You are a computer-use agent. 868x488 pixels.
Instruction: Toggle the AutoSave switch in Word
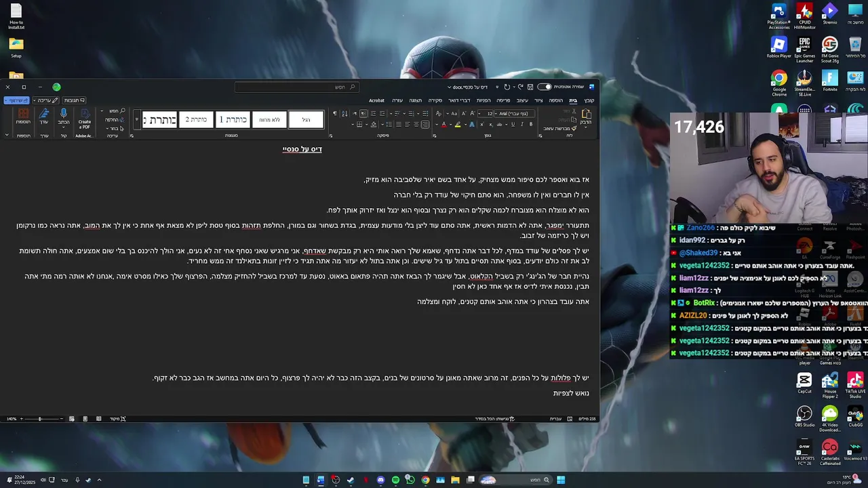(x=545, y=87)
